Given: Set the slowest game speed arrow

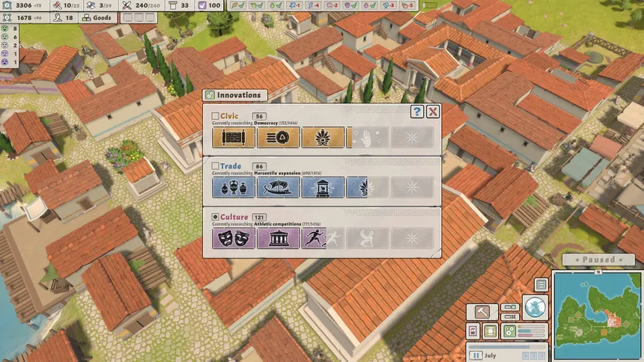Looking at the screenshot, I should pyautogui.click(x=525, y=356).
